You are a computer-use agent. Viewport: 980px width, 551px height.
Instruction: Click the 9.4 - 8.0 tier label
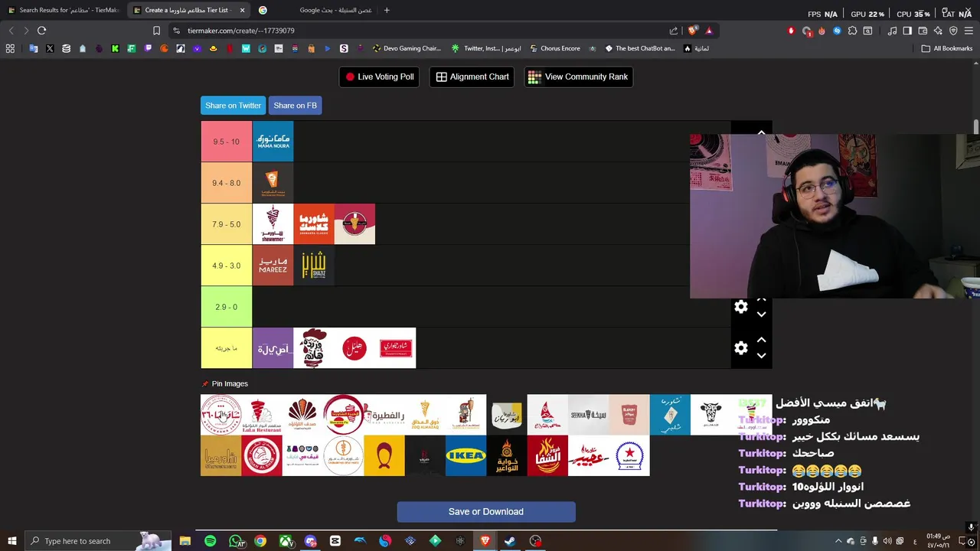(227, 183)
